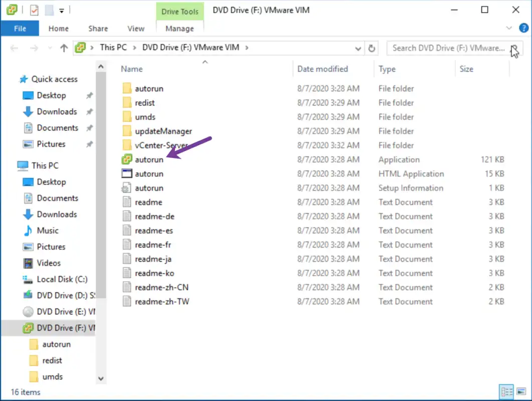Switch to details view layout

tap(506, 392)
